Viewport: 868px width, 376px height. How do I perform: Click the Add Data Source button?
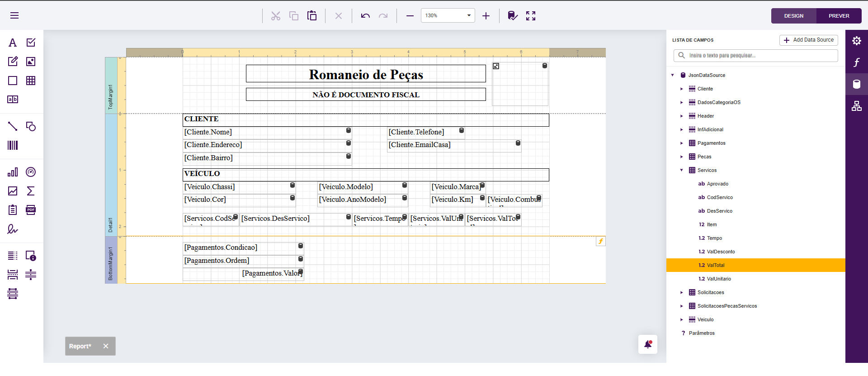(x=808, y=40)
